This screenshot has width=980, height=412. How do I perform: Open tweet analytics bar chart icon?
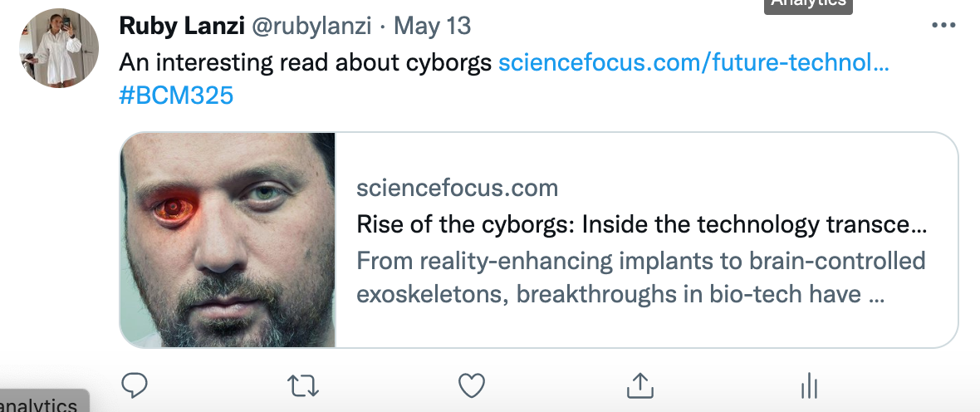807,385
